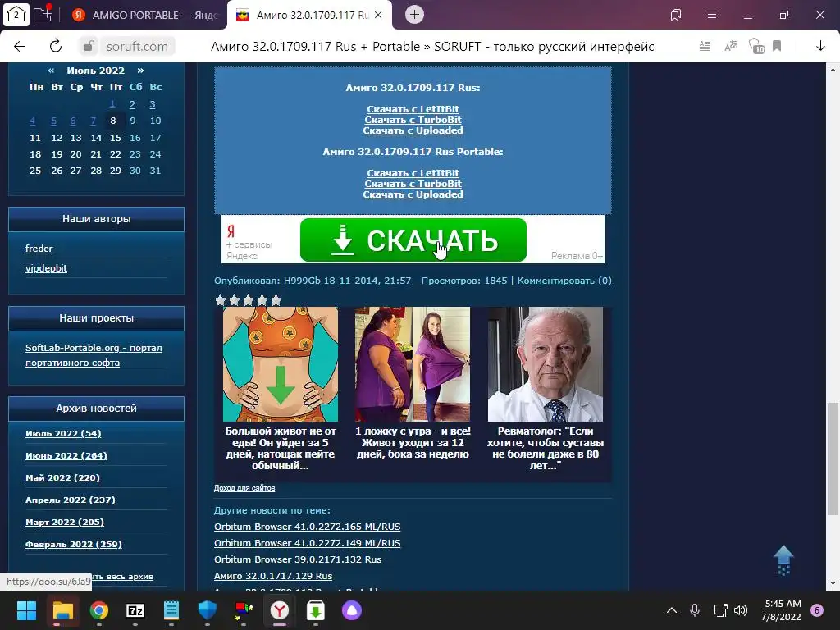
Task: Open Google Chrome from the taskbar
Action: (99, 610)
